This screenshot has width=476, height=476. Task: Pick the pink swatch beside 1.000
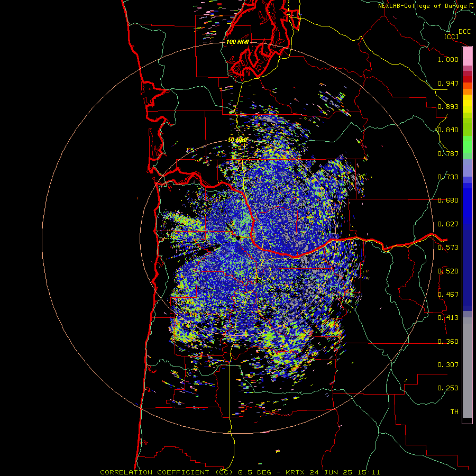coord(467,57)
